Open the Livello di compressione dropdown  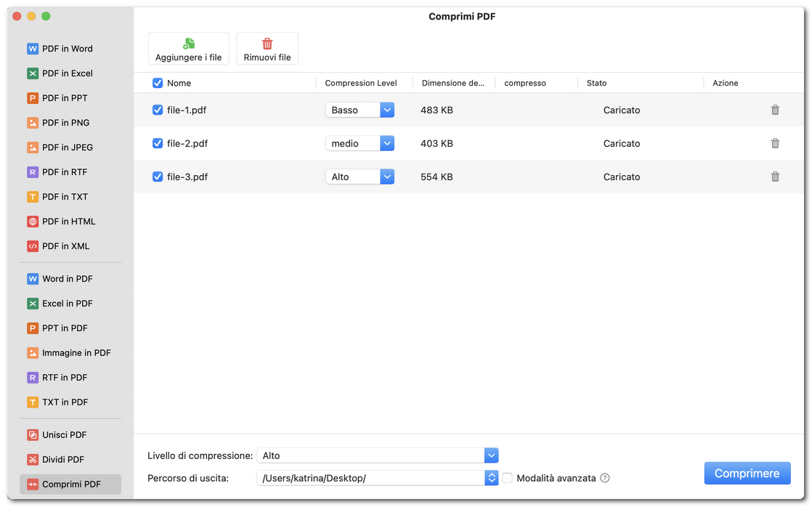pyautogui.click(x=492, y=455)
